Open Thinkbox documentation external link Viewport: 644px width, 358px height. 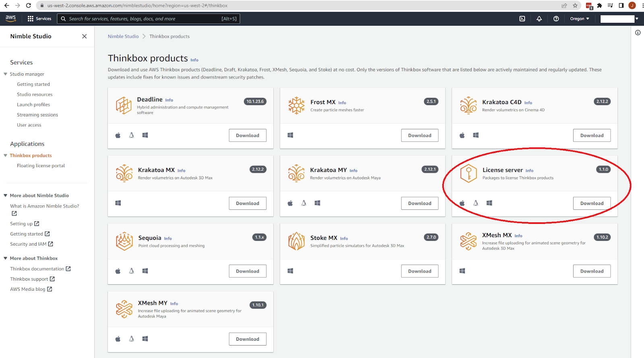point(40,269)
